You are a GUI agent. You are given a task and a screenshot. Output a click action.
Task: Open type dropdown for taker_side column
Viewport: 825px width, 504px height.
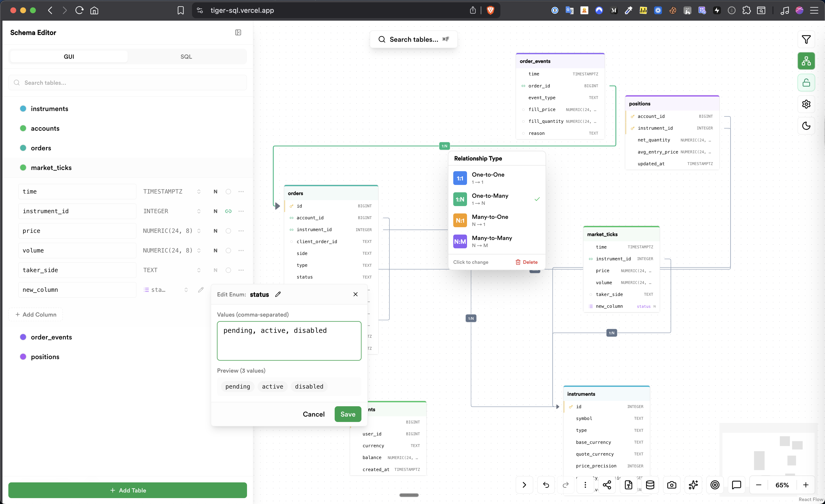point(199,270)
